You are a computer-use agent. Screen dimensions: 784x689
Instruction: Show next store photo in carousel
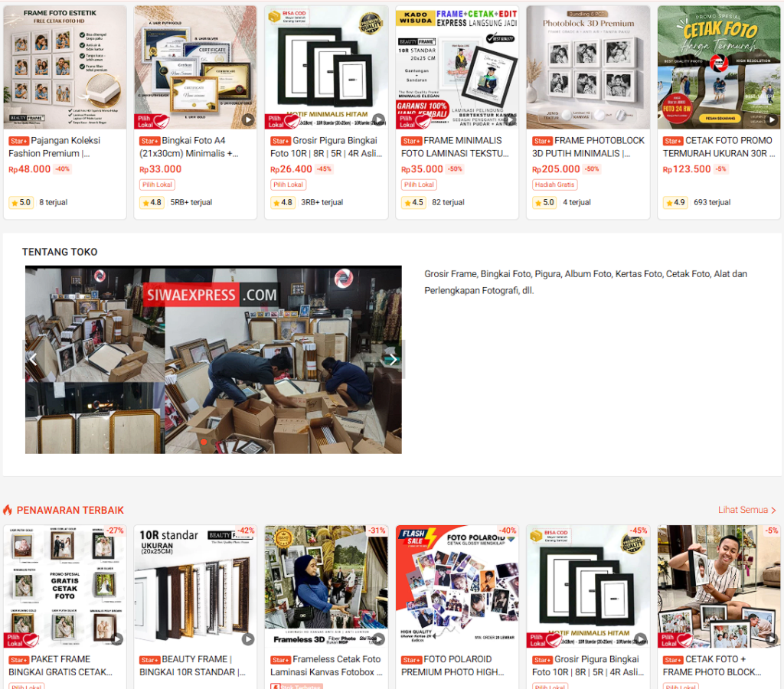click(x=394, y=360)
